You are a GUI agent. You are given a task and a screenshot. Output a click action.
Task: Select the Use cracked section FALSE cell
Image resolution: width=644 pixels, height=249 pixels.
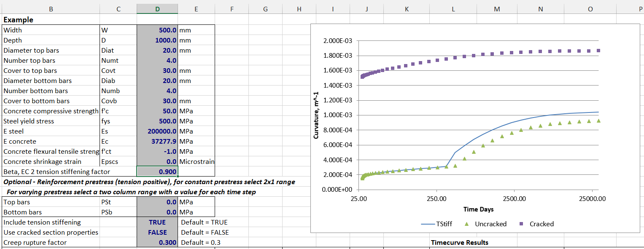(157, 232)
